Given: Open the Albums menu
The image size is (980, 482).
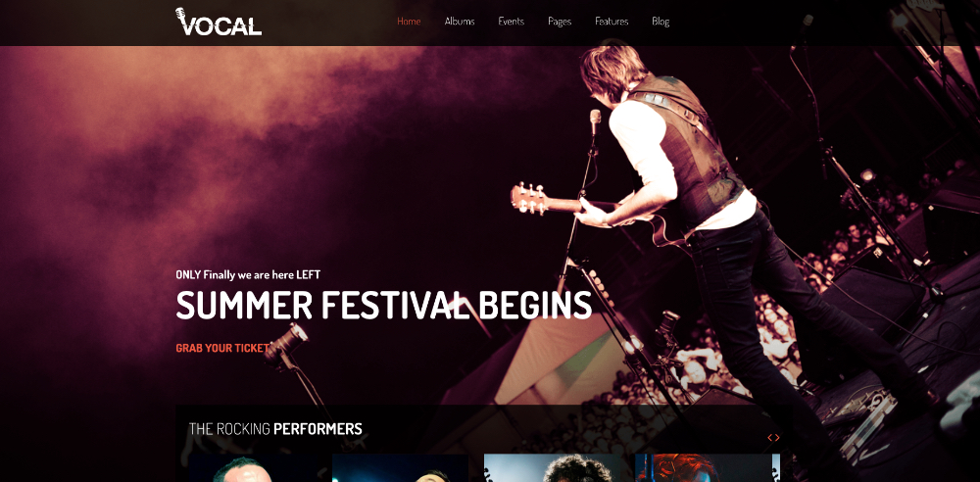Looking at the screenshot, I should [x=460, y=22].
